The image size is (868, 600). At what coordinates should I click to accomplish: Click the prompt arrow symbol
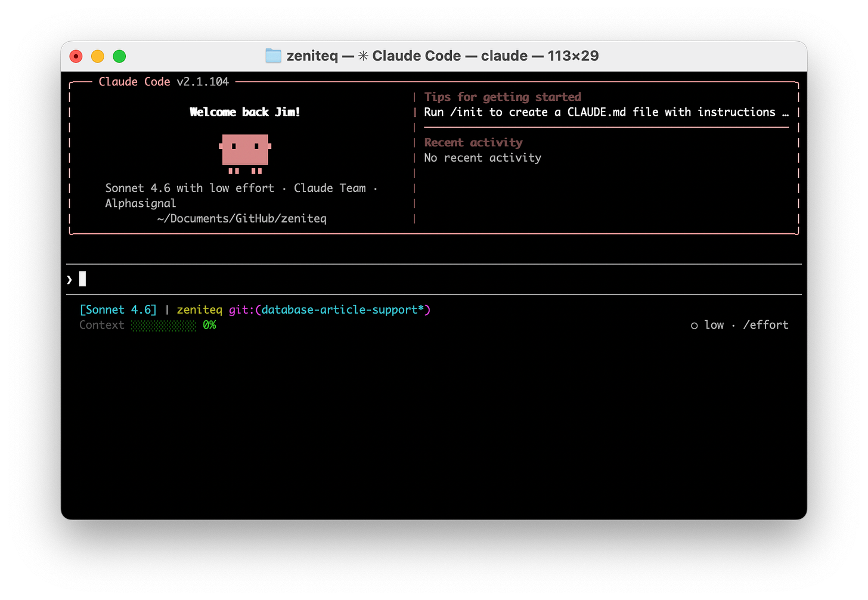(x=69, y=279)
